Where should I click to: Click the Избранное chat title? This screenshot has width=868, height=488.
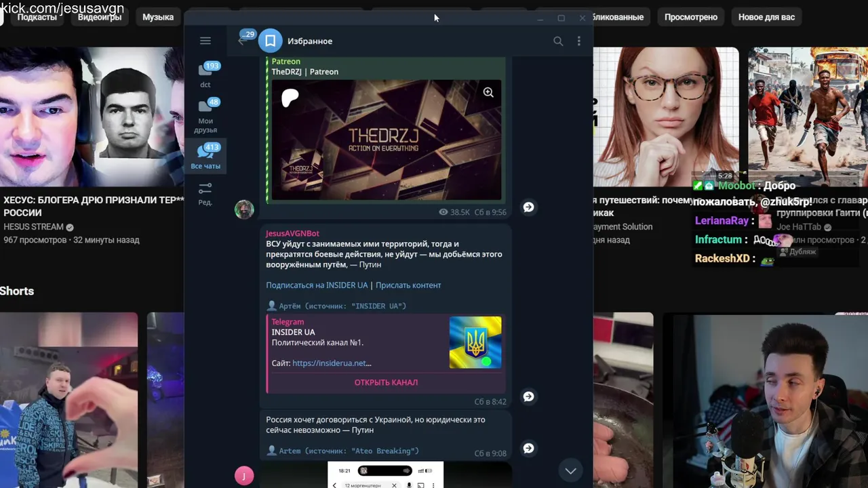[310, 41]
